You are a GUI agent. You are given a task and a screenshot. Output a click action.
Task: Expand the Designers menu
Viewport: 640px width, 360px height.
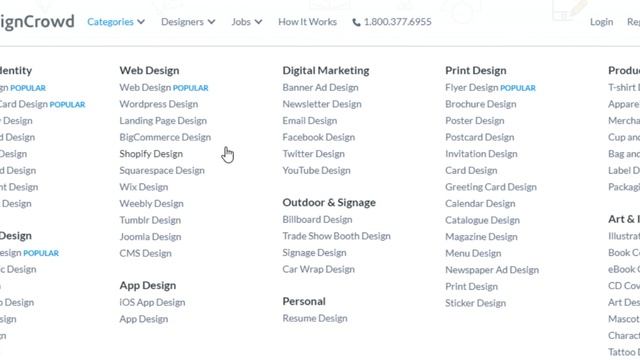[188, 22]
